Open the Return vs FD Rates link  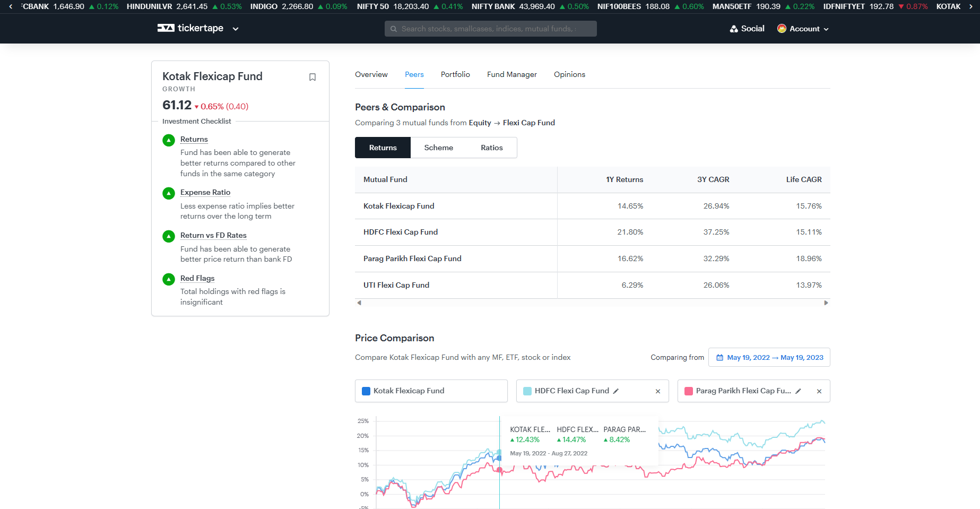tap(213, 235)
